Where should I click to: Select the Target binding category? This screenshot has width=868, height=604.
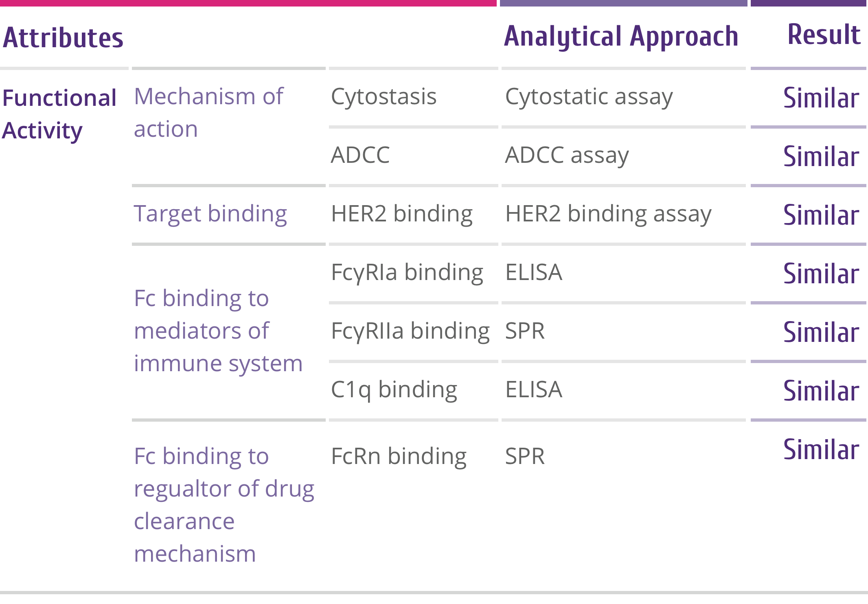click(x=210, y=214)
